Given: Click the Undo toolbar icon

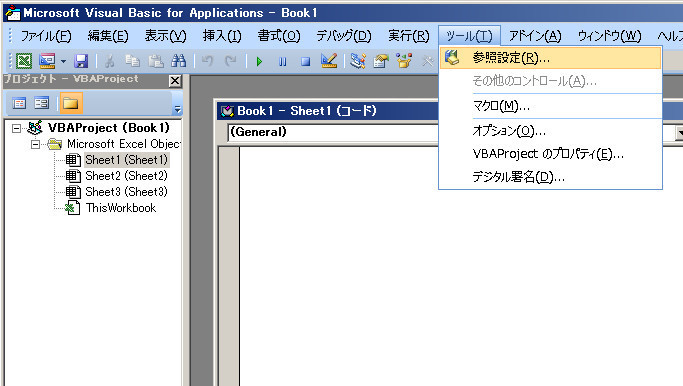Looking at the screenshot, I should coord(207,61).
